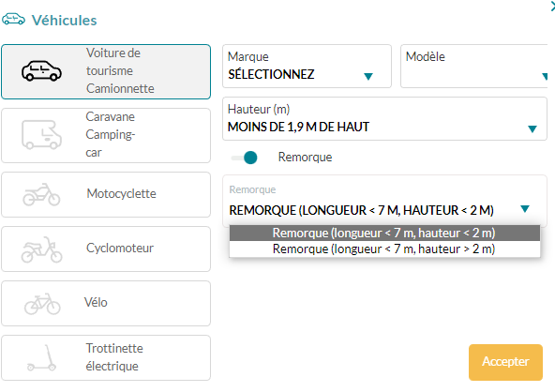Close the Véhicules dialog

pyautogui.click(x=552, y=7)
